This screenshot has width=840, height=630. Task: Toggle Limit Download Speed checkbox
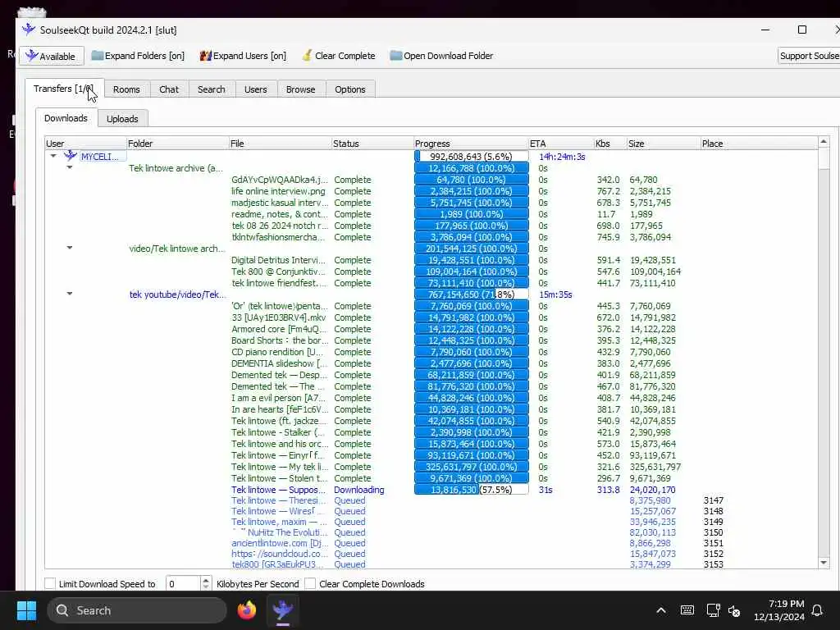click(x=50, y=583)
